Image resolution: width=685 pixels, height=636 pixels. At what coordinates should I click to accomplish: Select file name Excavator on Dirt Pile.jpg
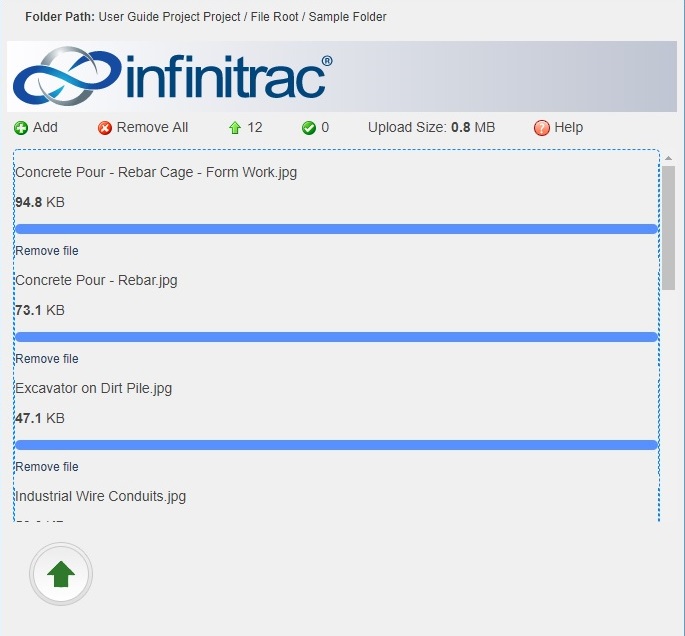pos(93,388)
